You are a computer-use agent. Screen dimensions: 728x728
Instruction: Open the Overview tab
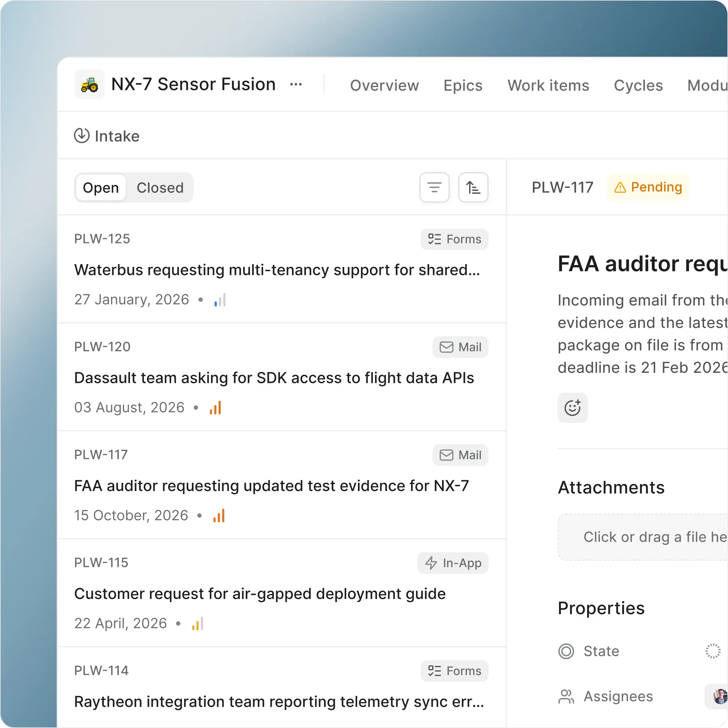pos(384,85)
